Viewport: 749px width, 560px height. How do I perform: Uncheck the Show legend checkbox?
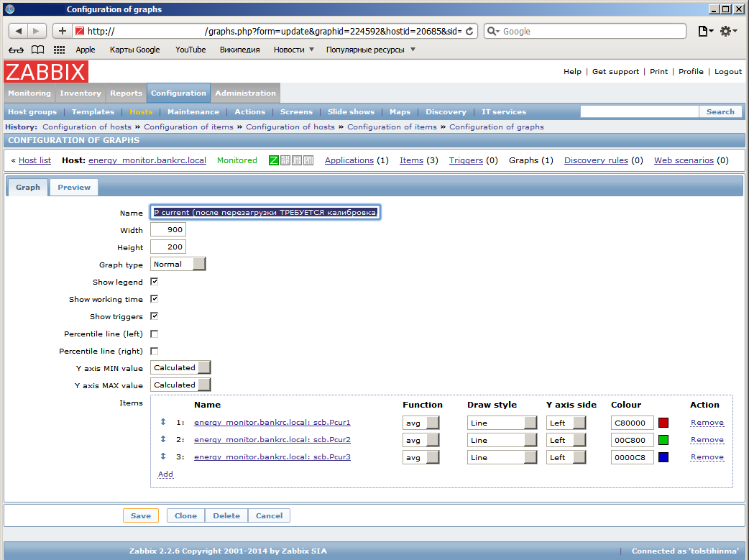[x=155, y=282]
